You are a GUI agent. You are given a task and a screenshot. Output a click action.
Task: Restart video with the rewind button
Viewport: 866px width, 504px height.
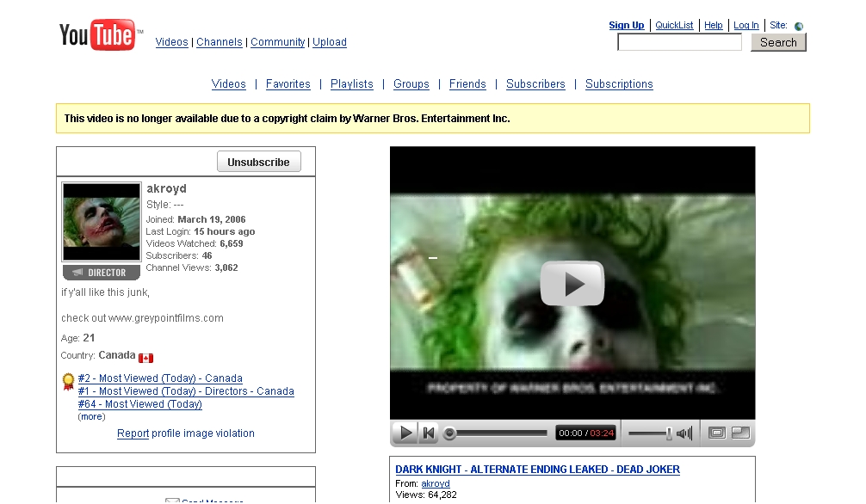tap(429, 433)
